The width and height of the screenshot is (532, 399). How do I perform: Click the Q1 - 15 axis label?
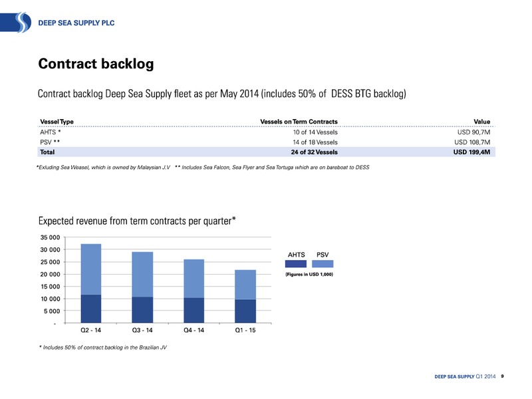click(245, 330)
